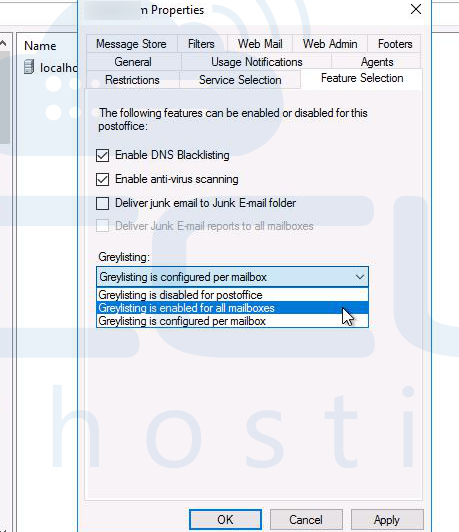Open the Web Admin tab

pos(330,44)
